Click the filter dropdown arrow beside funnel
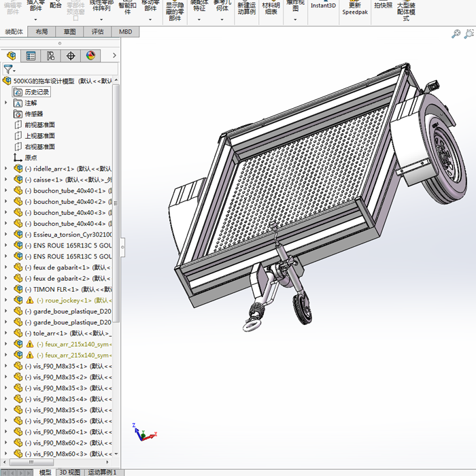 [14, 71]
